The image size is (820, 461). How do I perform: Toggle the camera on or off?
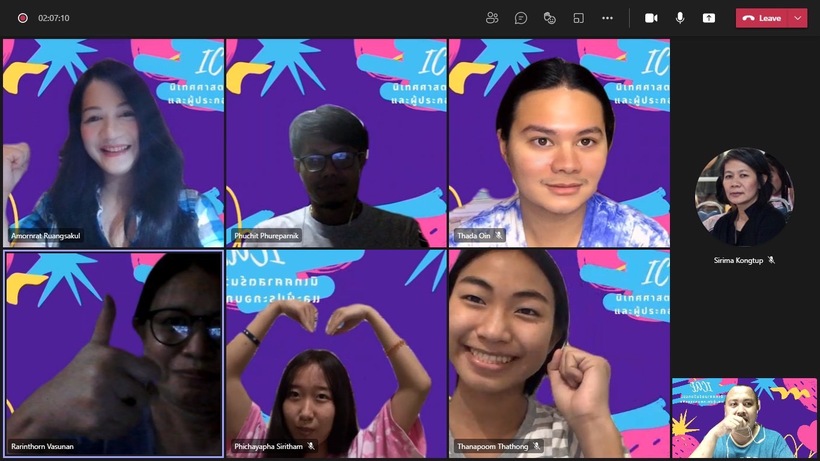[x=651, y=18]
